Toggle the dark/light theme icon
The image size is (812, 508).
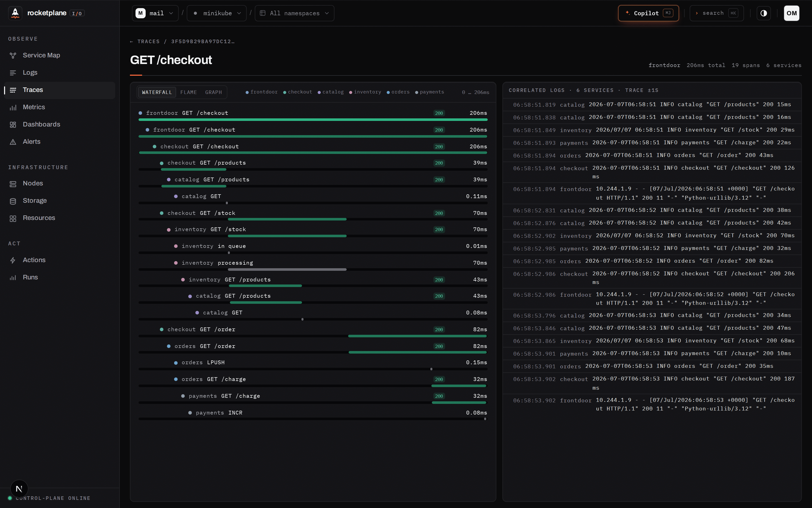764,13
